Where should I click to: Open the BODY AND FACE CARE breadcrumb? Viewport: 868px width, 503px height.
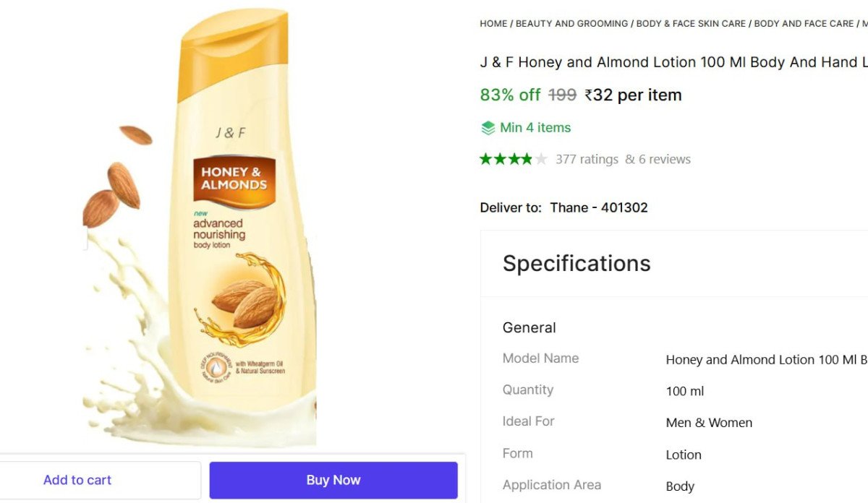click(x=804, y=23)
